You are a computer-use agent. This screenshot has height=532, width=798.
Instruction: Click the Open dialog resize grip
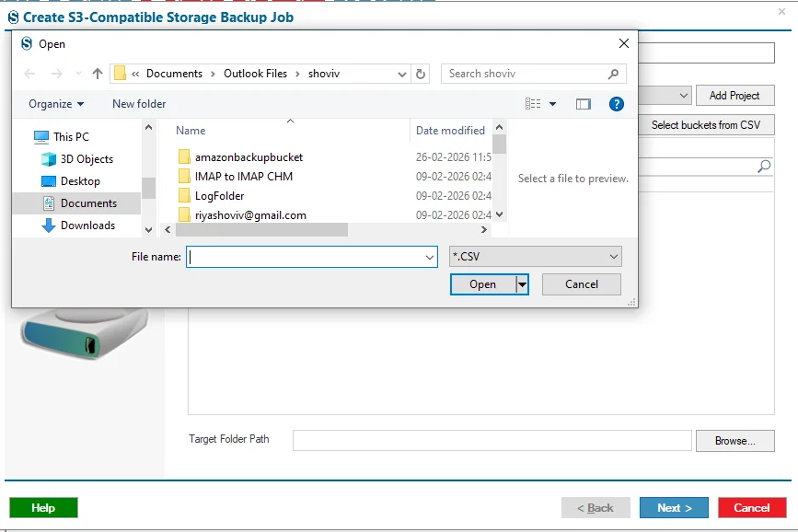tap(631, 303)
